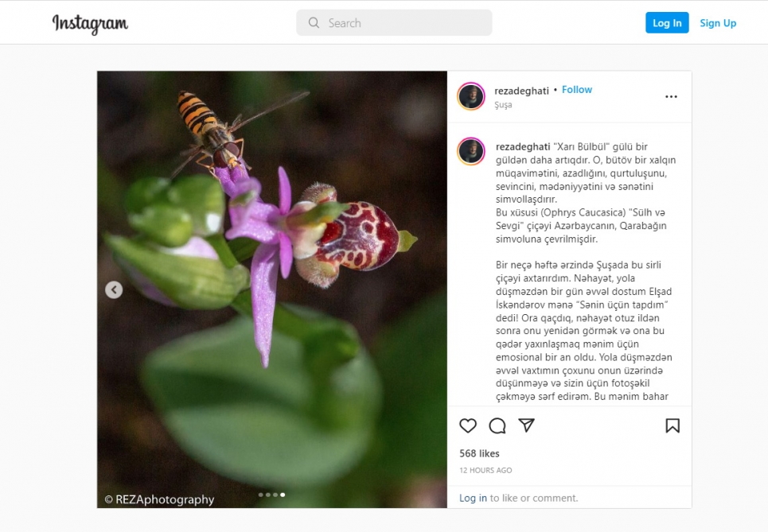
Task: Open rezadeghati profile picture in header
Action: [471, 96]
